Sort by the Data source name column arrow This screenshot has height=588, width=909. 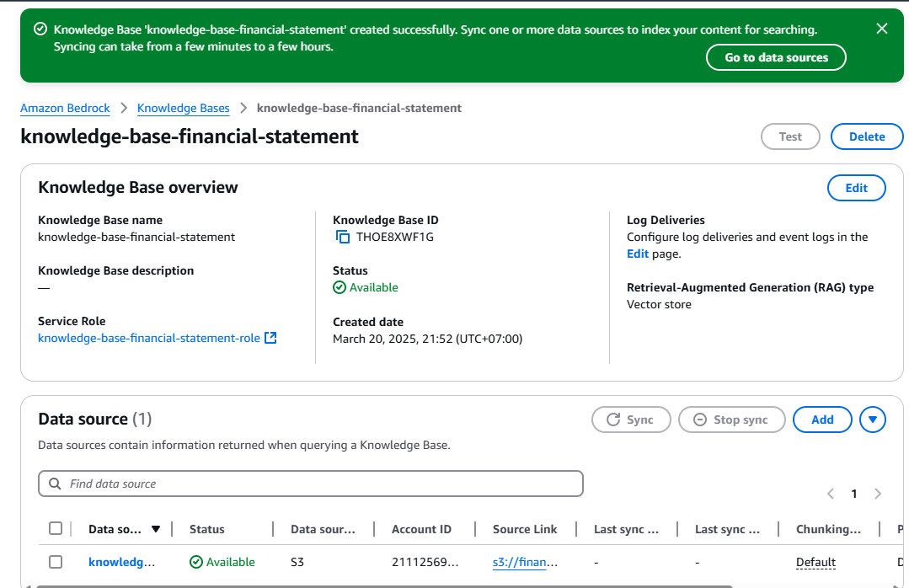(155, 529)
